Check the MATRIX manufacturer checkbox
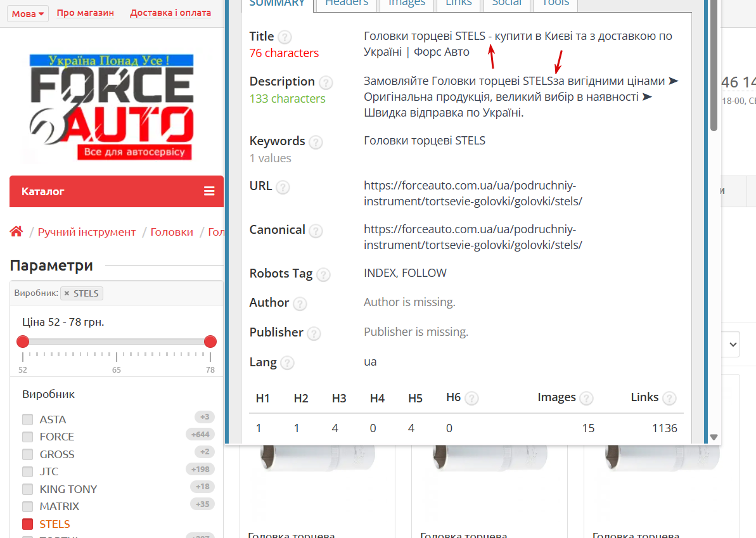 [27, 506]
